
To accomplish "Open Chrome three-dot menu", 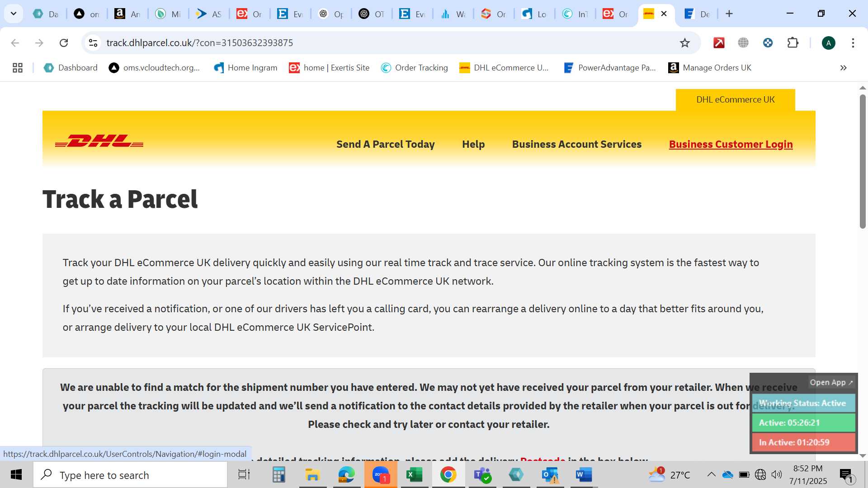I will [853, 43].
